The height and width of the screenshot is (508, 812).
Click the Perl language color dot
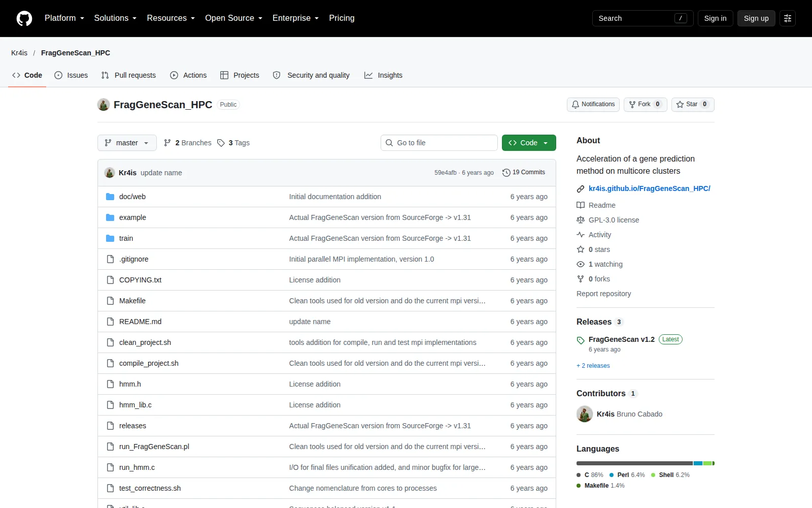pyautogui.click(x=612, y=475)
